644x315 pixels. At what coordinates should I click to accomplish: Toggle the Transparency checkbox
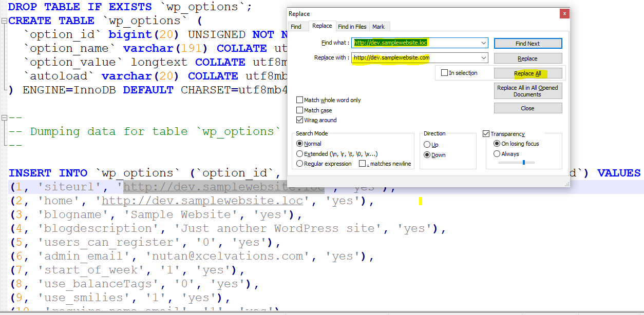[504, 134]
